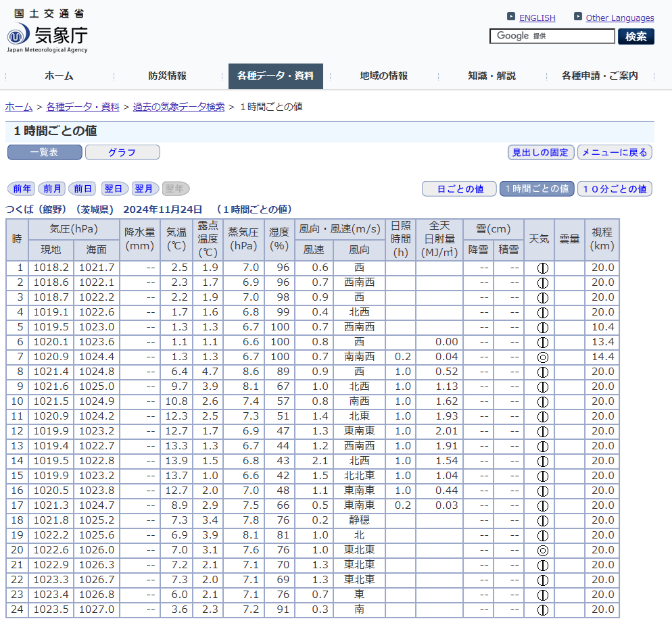This screenshot has width=672, height=623.
Task: Go to previous day with 前日
Action: click(x=82, y=189)
